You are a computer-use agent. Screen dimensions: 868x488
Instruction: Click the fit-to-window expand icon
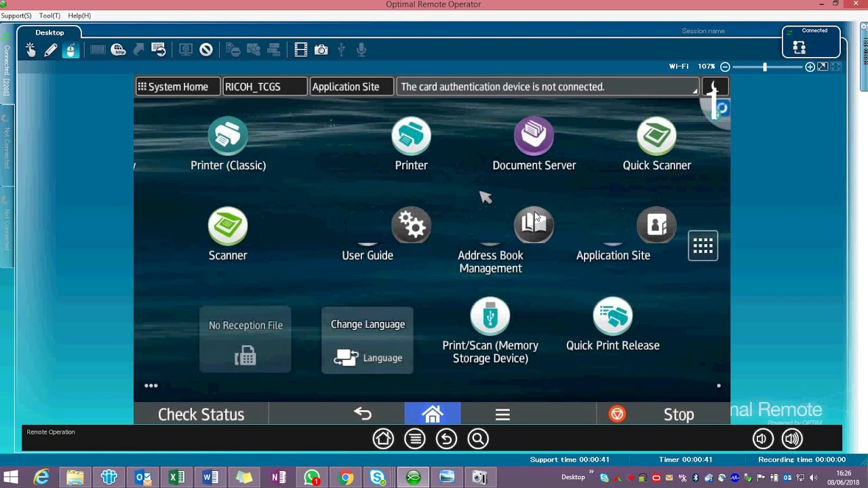[x=823, y=66]
